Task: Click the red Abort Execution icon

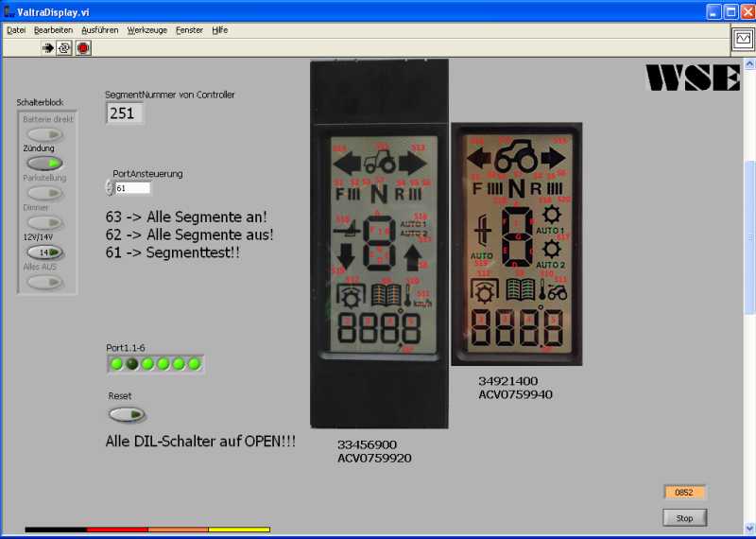Action: pos(83,48)
